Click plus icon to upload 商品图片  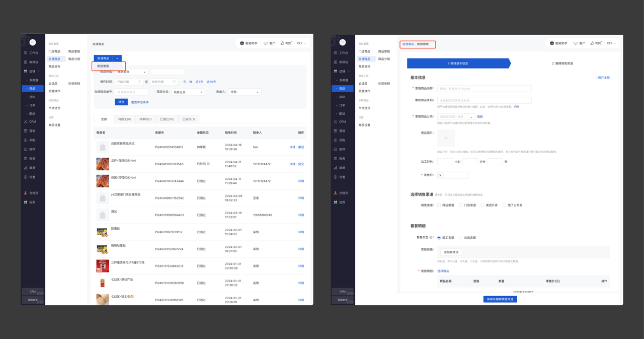[446, 138]
